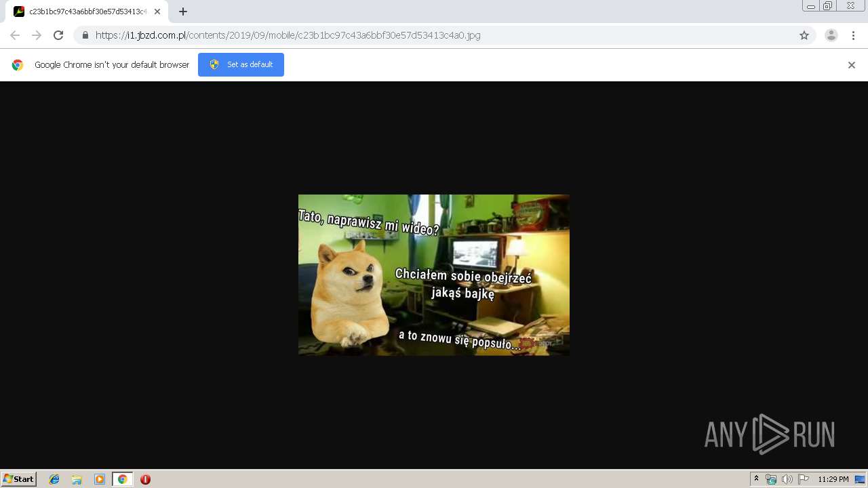Screen dimensions: 868x488
Task: Open Action Center flag icon
Action: [804, 479]
